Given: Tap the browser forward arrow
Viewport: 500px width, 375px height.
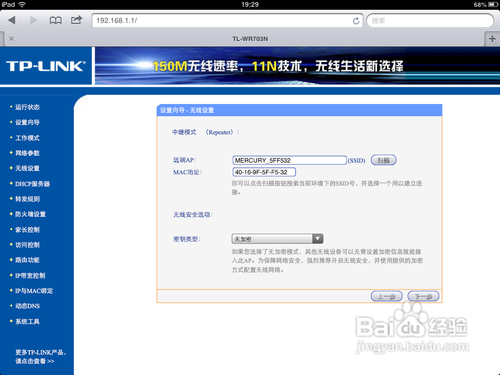Looking at the screenshot, I should tap(33, 20).
